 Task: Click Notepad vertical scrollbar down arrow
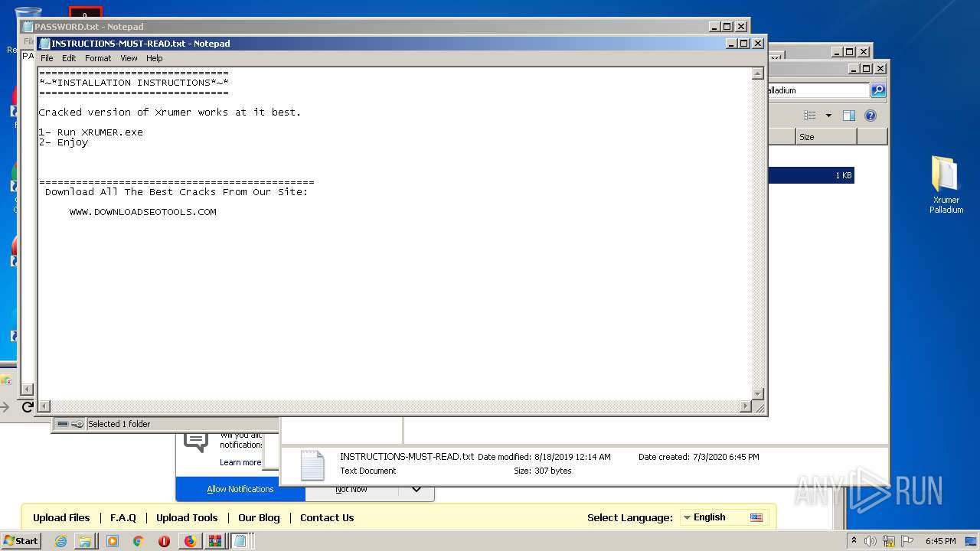(758, 393)
